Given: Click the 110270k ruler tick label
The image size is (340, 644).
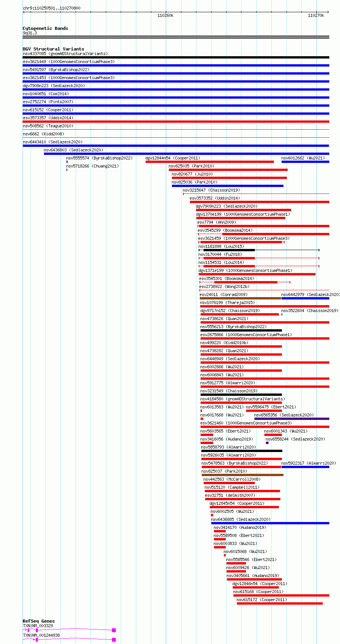Looking at the screenshot, I should [x=316, y=15].
